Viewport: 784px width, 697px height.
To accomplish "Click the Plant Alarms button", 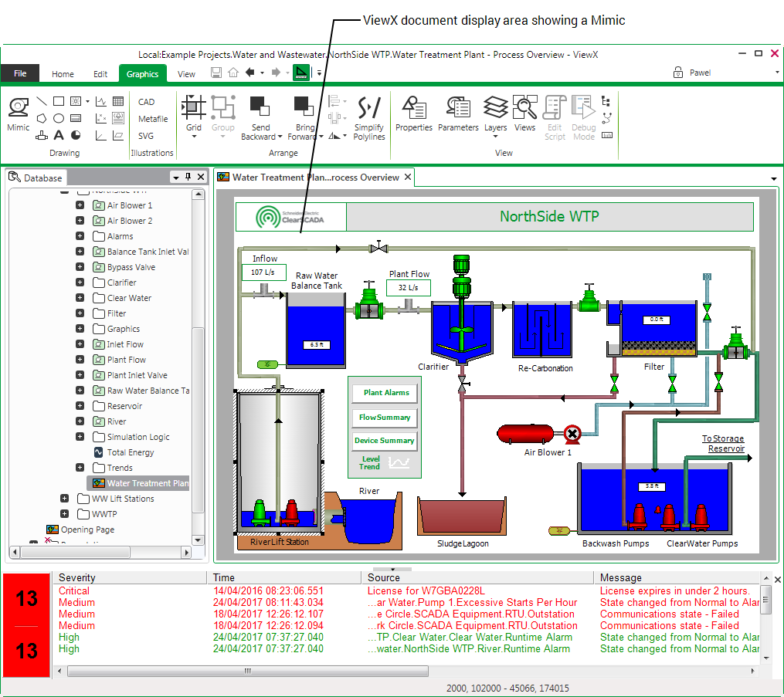I will pyautogui.click(x=385, y=393).
